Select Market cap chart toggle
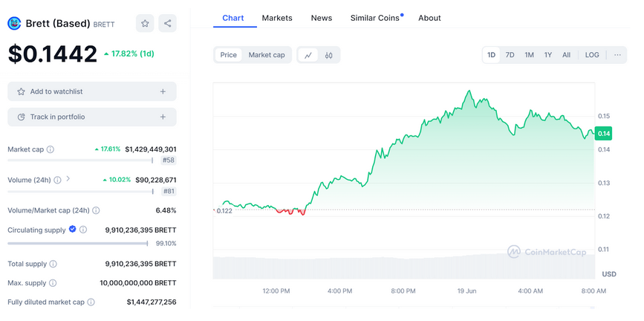 (267, 55)
